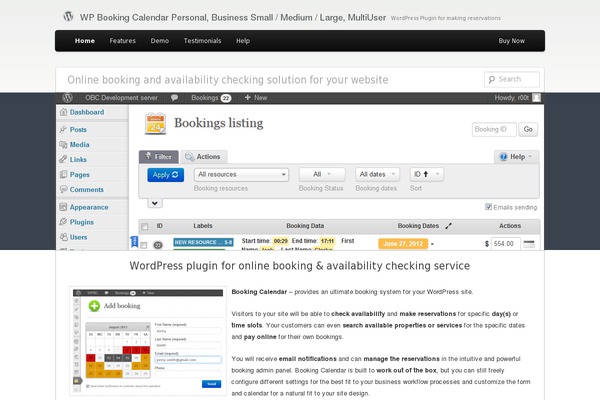
Task: Click the Buy Now link
Action: click(512, 41)
